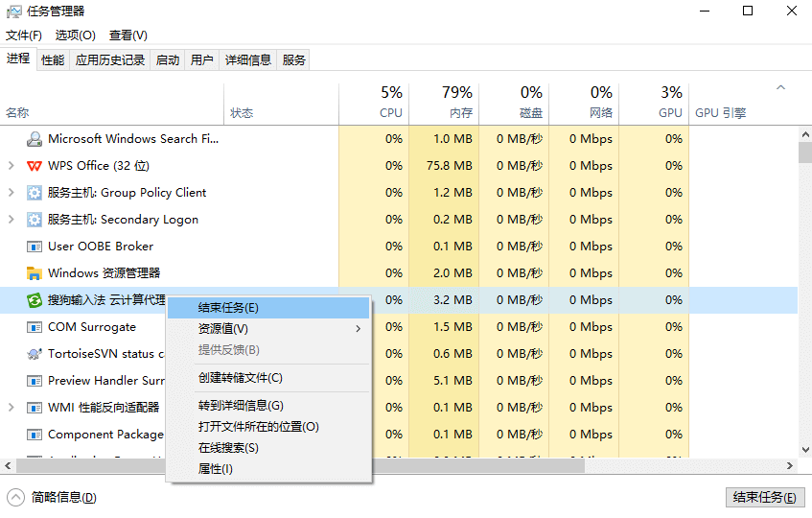Click the horizontal scrollbar right arrow
The width and height of the screenshot is (812, 518).
click(790, 465)
